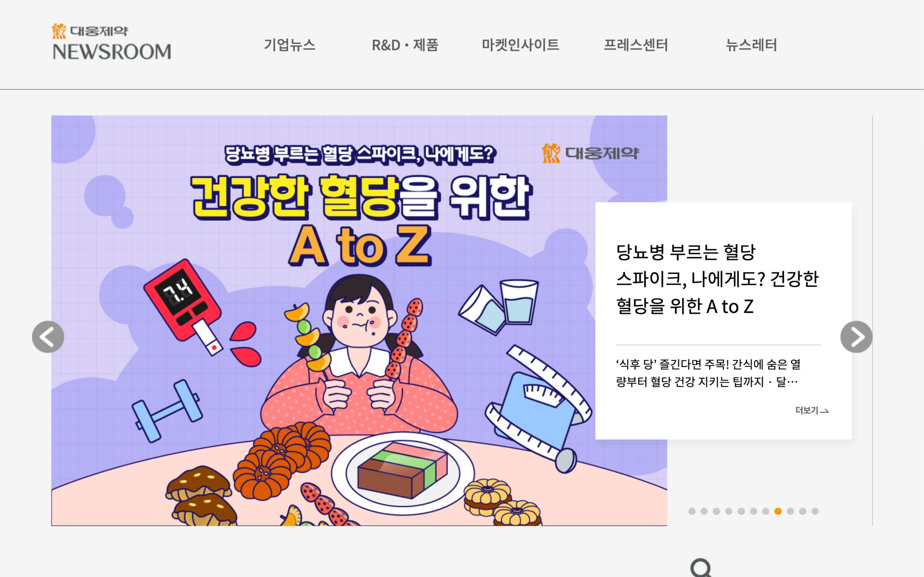Image resolution: width=924 pixels, height=577 pixels.
Task: Select the active orange pagination dot
Action: click(x=778, y=511)
